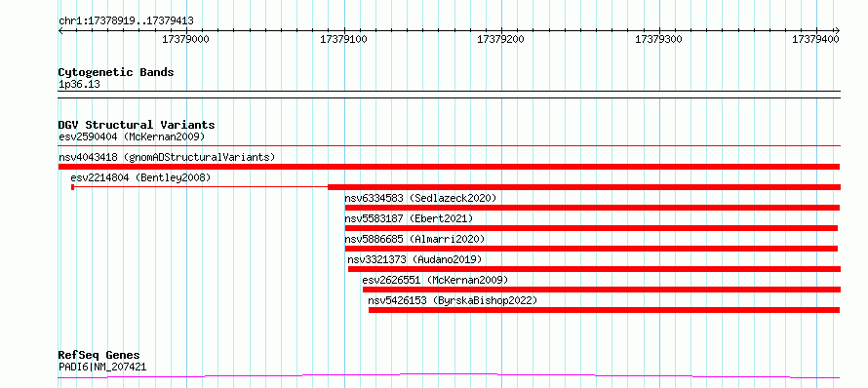Click the right arrowhead of the ruler
Screen dimensions: 868x388
point(837,31)
